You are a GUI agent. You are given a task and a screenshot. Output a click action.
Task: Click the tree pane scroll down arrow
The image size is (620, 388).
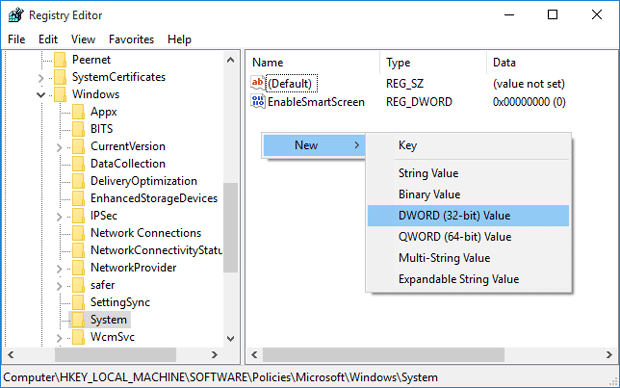[x=231, y=339]
